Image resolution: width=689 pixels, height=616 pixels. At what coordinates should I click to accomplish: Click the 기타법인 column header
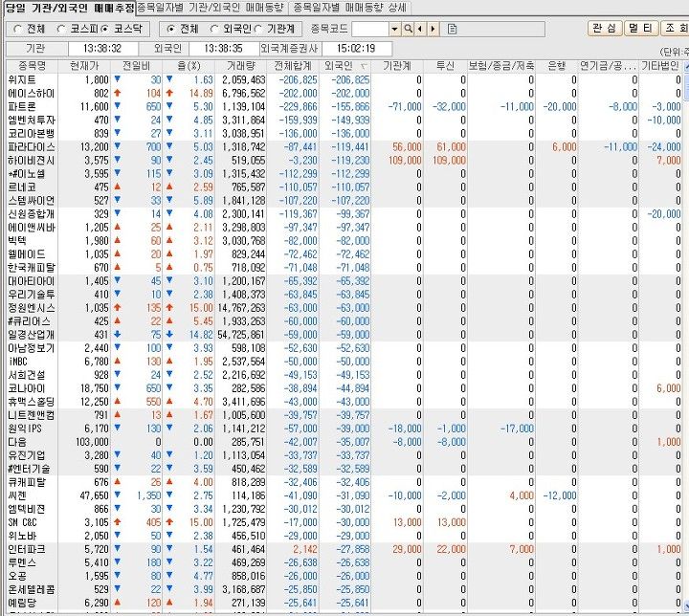(x=660, y=66)
